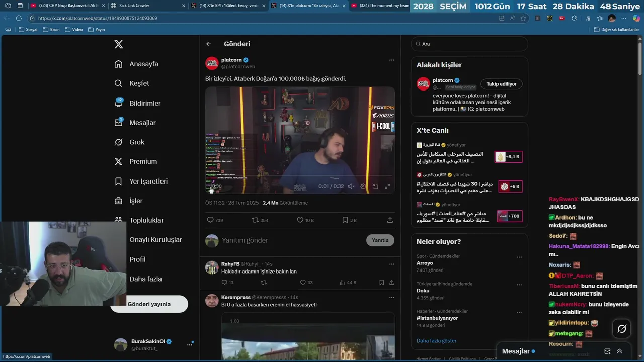Open more options on platcorn post
Image resolution: width=644 pixels, height=362 pixels.
pos(391,60)
